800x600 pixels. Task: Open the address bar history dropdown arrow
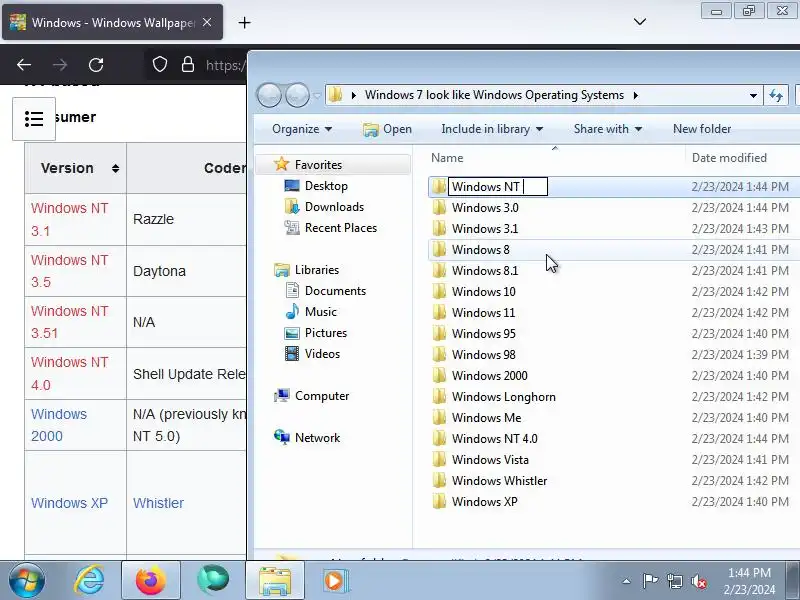click(x=753, y=95)
